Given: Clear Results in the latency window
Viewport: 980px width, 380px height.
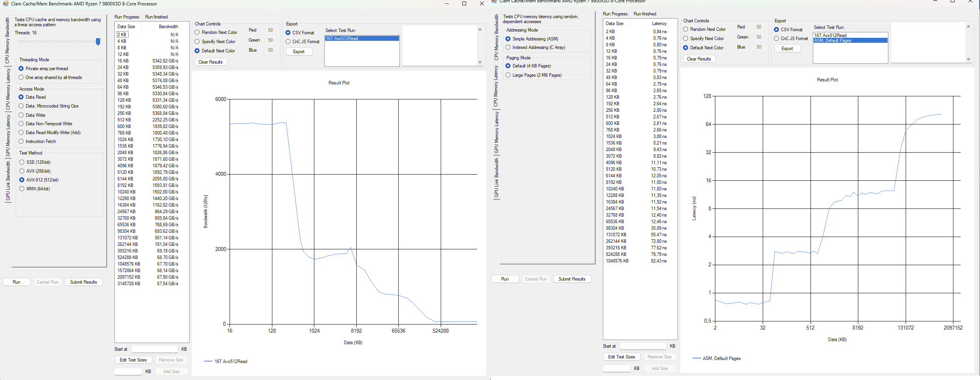Looking at the screenshot, I should click(x=699, y=59).
